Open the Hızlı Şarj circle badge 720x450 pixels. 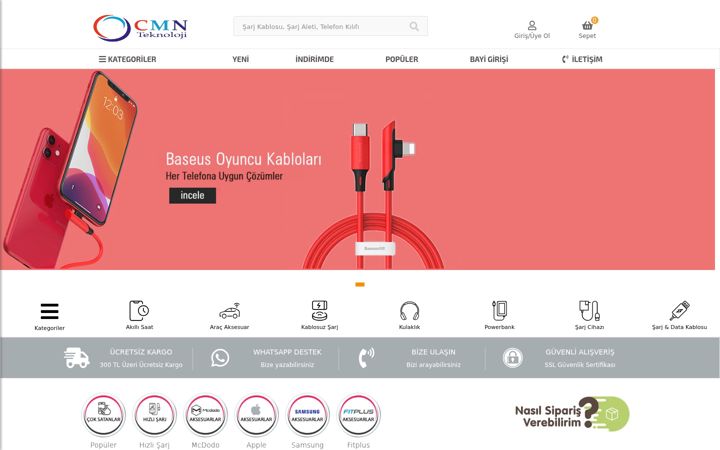coord(155,415)
